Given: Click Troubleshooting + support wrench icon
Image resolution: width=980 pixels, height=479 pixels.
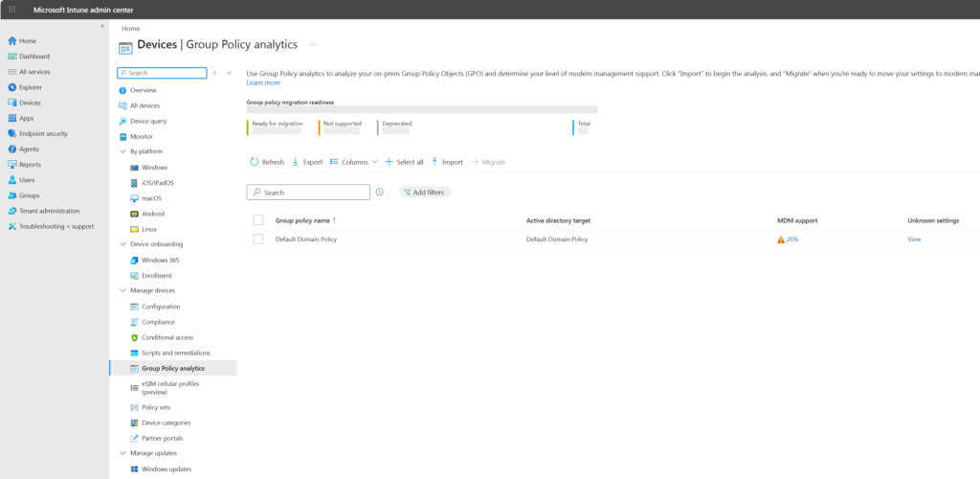Looking at the screenshot, I should tap(11, 226).
